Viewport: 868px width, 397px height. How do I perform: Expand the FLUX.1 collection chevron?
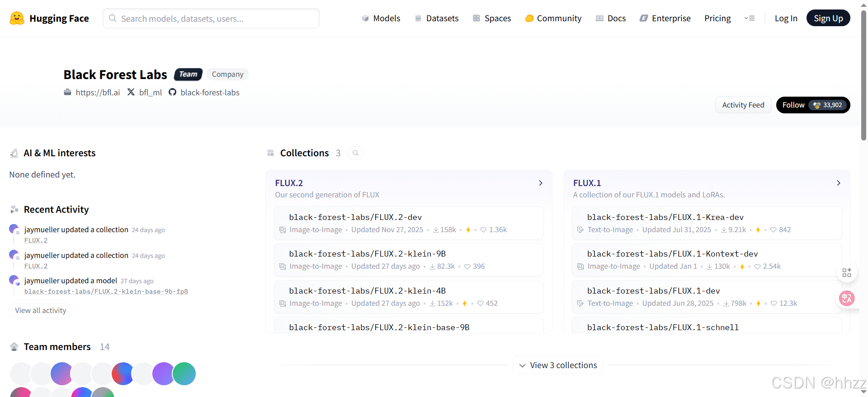coord(839,183)
